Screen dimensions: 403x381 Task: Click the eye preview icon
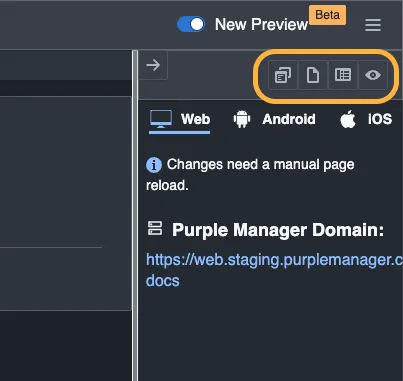(x=373, y=75)
